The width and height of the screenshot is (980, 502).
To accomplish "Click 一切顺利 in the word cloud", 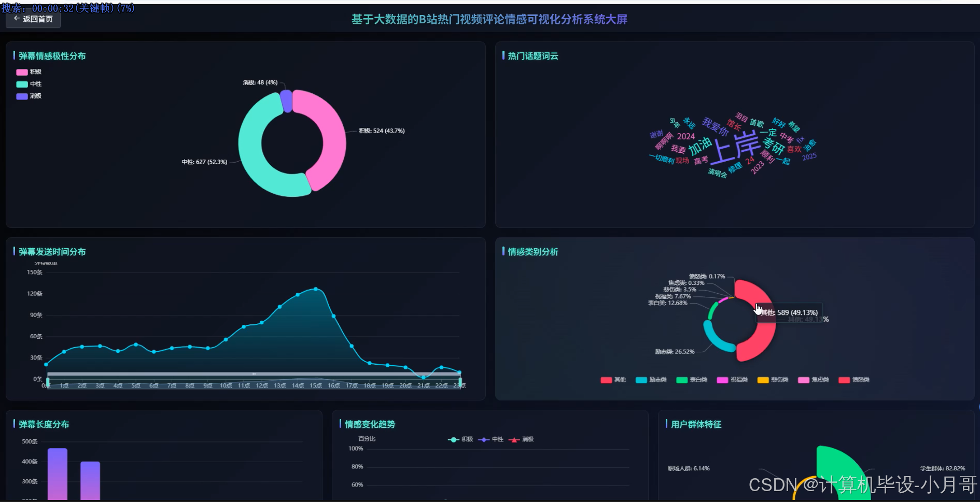I will (662, 159).
